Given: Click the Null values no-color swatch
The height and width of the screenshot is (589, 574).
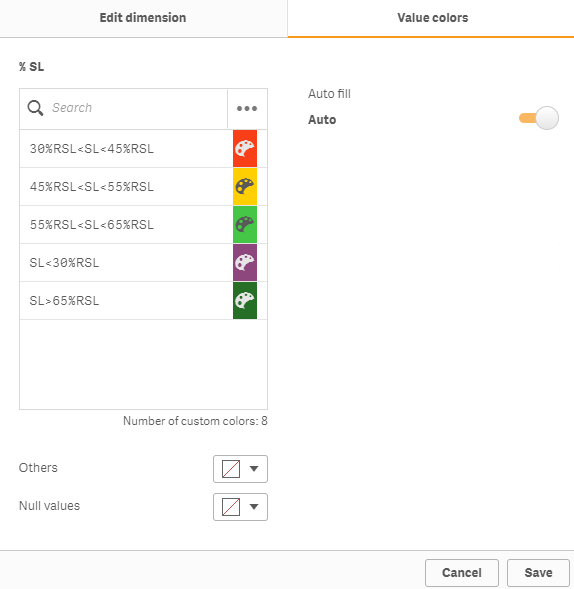Looking at the screenshot, I should click(231, 507).
